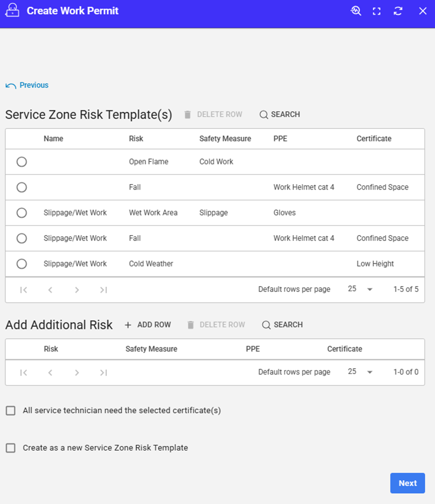Click Add Row for additional risk
Screen dimensions: 435x504
coord(148,325)
